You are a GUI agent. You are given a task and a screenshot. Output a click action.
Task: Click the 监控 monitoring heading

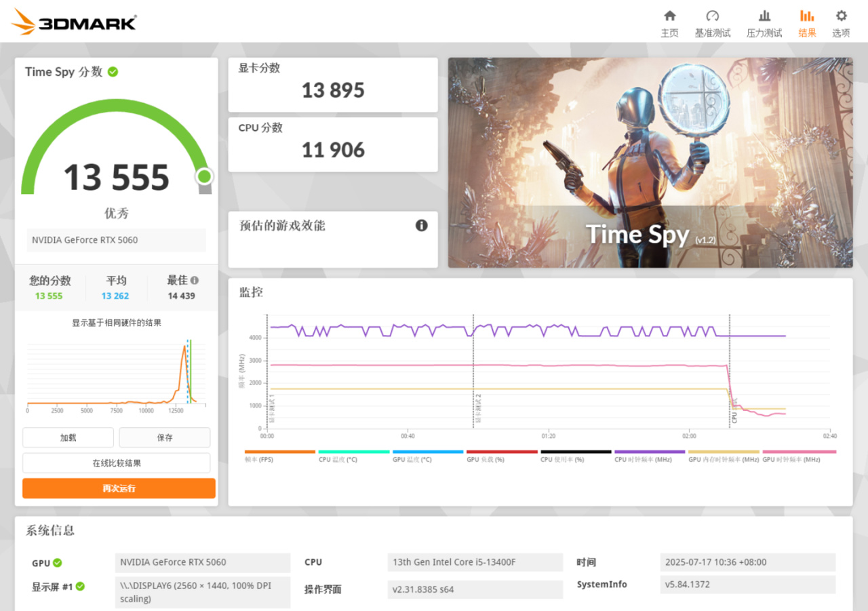click(251, 292)
